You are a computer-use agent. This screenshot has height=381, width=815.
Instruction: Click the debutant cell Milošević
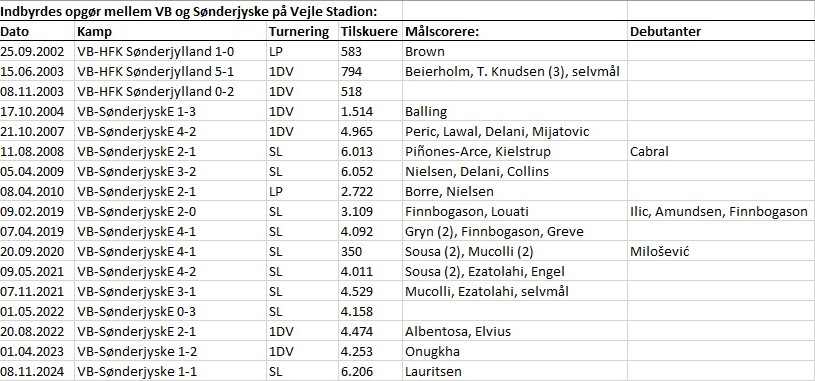click(721, 252)
